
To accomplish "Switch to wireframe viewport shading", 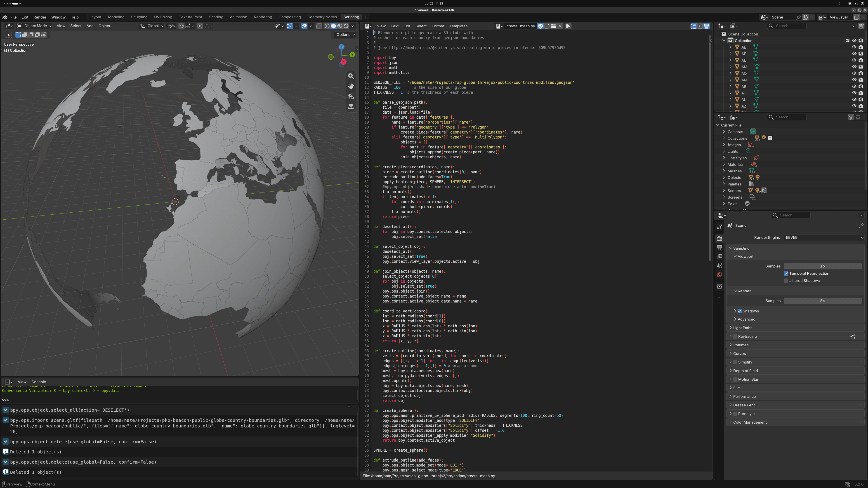I will [x=327, y=26].
